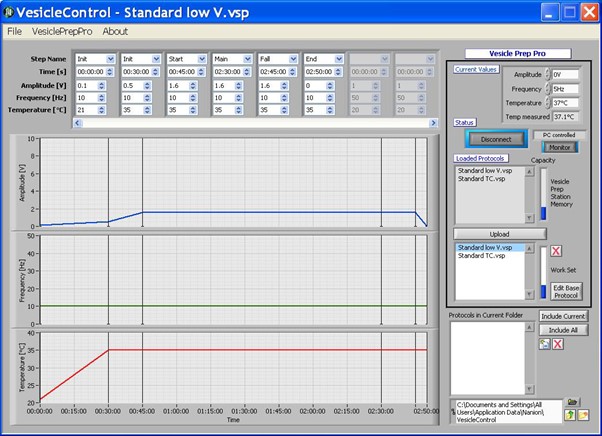Image resolution: width=602 pixels, height=436 pixels.
Task: Click the stepper on Current Values Frequency
Action: [x=547, y=89]
